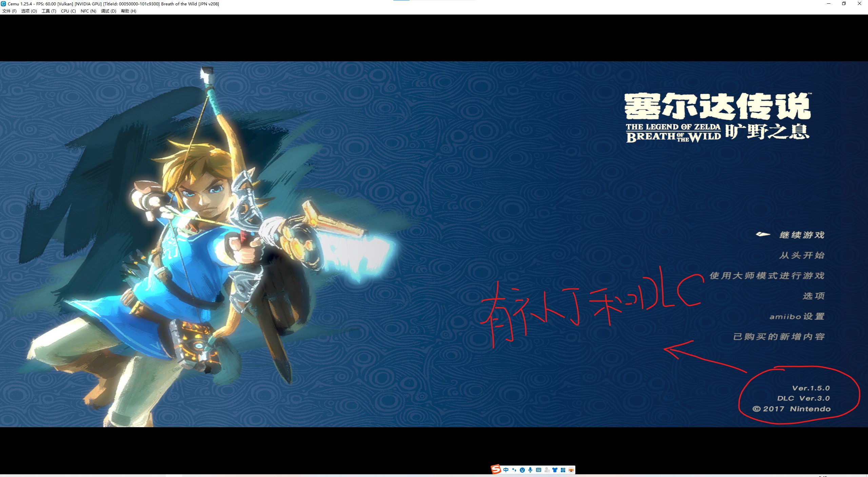Toggle Chinese/English 中 input mode
Screen dimensions: 868x477
[506, 470]
